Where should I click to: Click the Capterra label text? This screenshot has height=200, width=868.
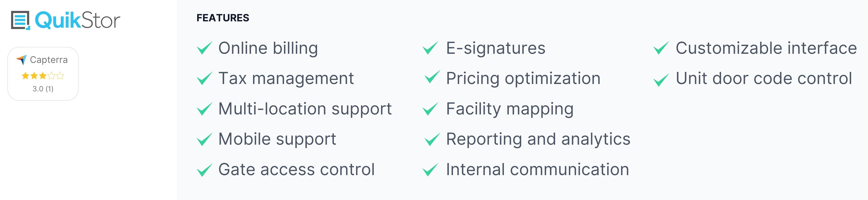(x=49, y=60)
